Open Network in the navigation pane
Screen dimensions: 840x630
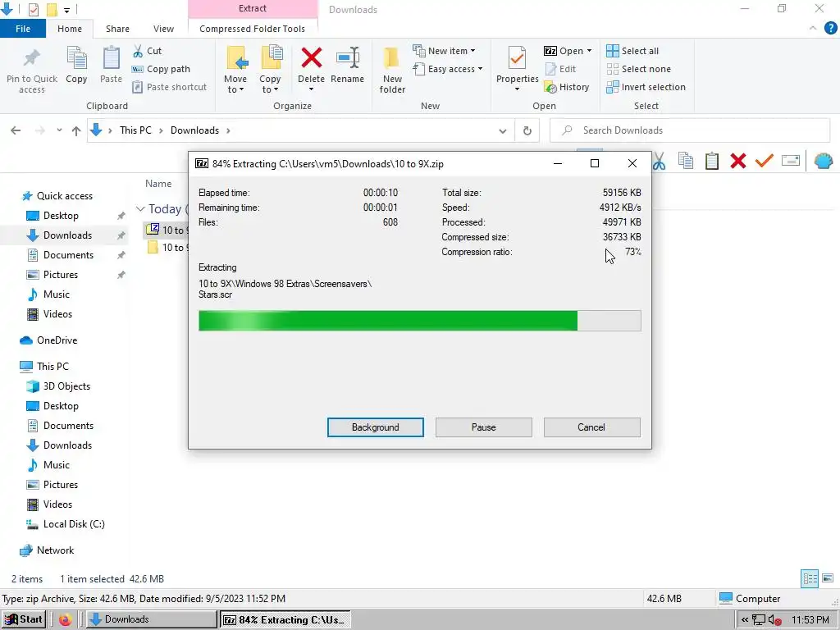point(55,550)
